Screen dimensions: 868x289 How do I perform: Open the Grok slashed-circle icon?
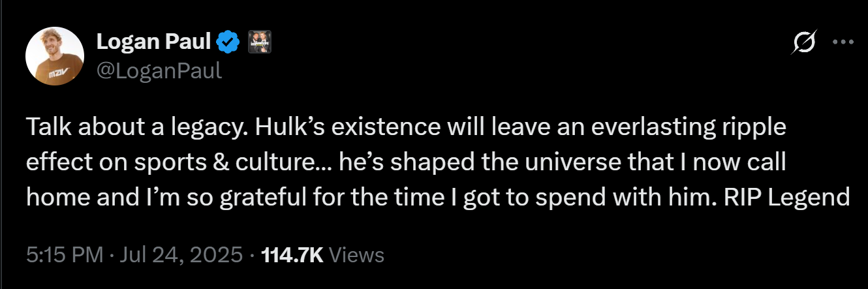803,43
